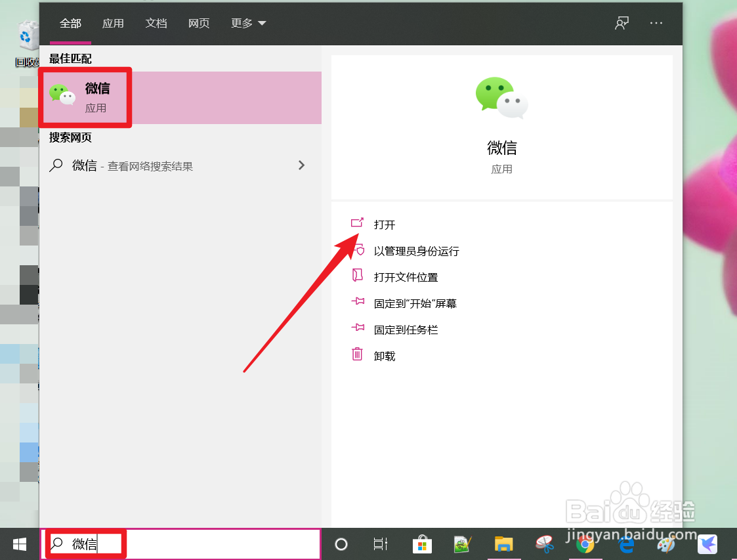Open the three-dot options menu
The image size is (737, 560).
[656, 23]
